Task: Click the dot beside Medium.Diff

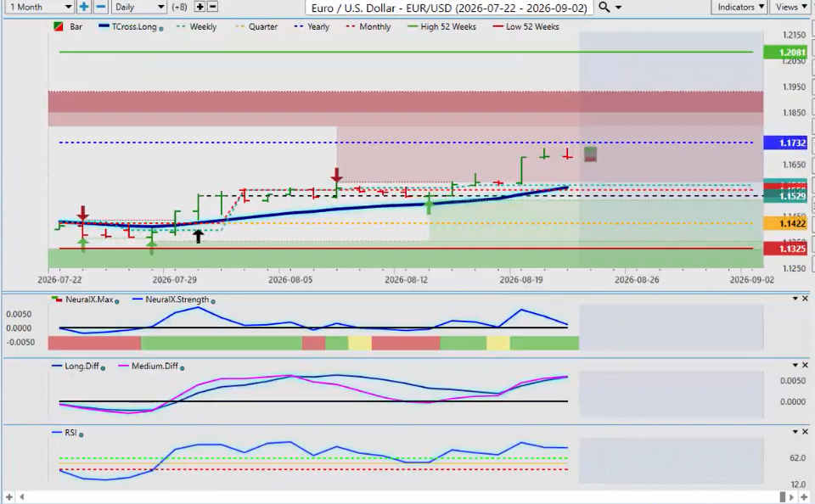Action: coord(182,368)
